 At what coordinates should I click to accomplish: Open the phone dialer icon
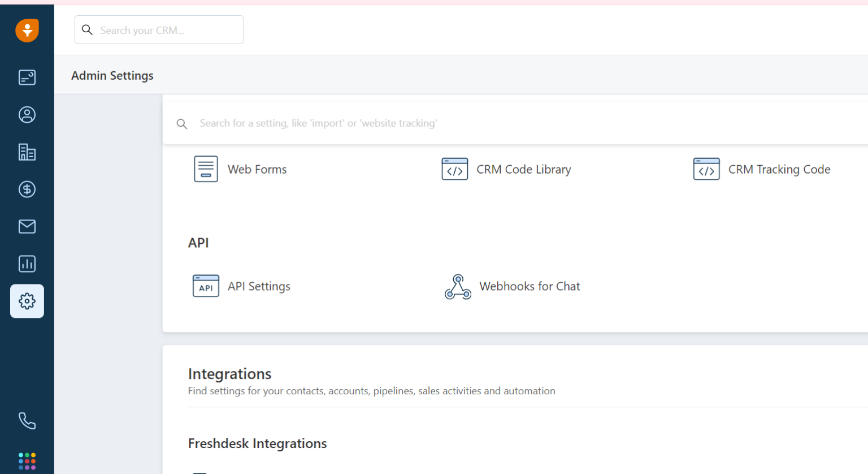(x=27, y=421)
